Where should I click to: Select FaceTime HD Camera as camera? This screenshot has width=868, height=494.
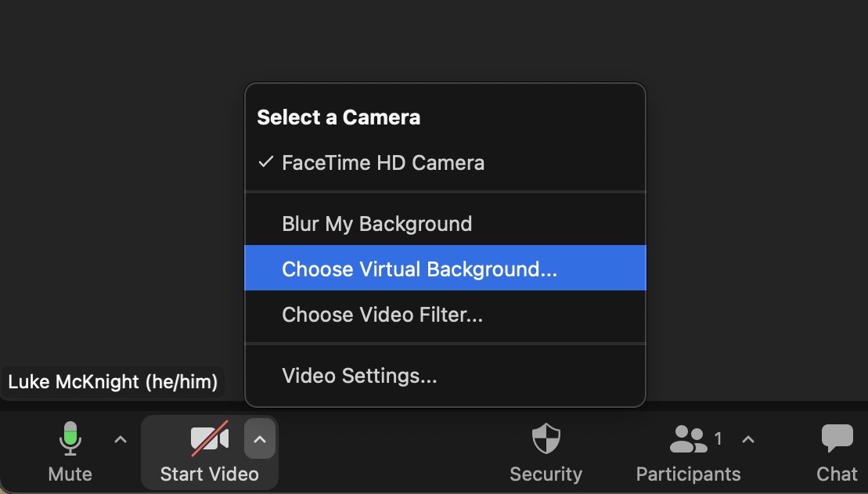(x=383, y=163)
